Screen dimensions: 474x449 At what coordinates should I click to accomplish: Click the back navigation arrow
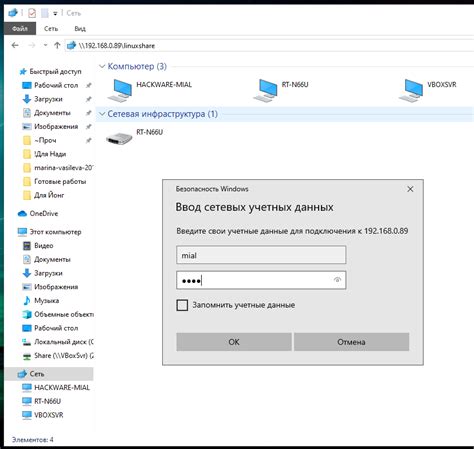point(15,45)
